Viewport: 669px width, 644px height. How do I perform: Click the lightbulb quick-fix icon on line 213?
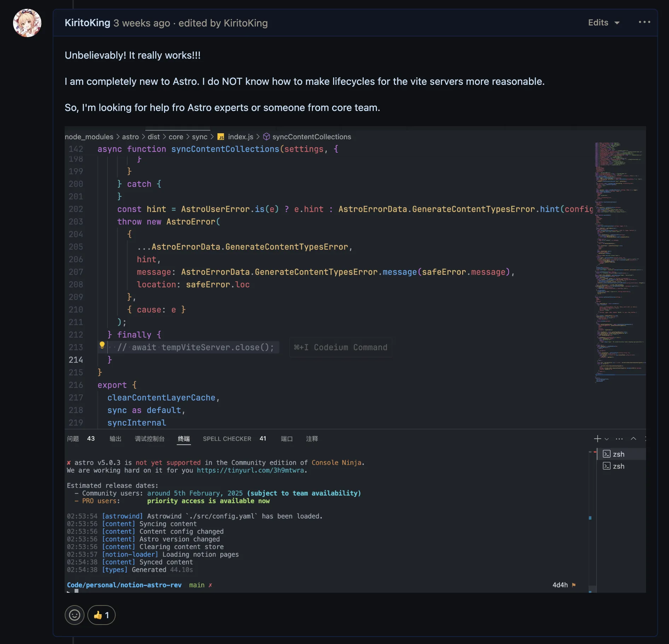click(x=102, y=345)
